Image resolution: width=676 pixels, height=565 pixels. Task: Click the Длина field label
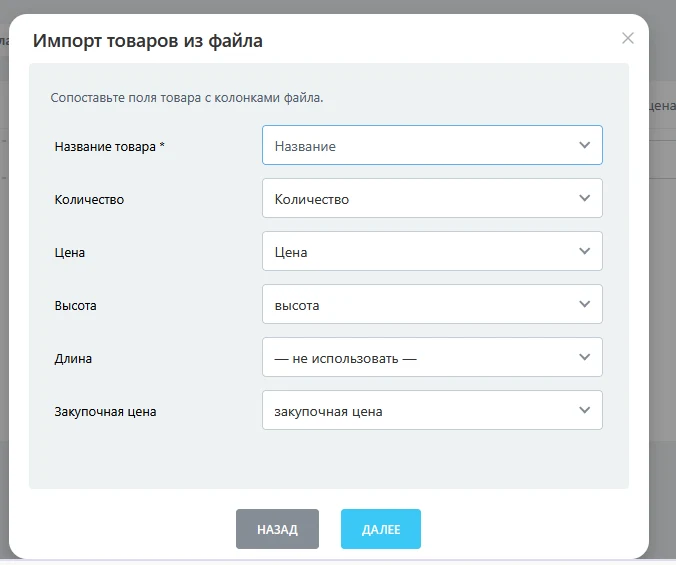[x=73, y=359]
